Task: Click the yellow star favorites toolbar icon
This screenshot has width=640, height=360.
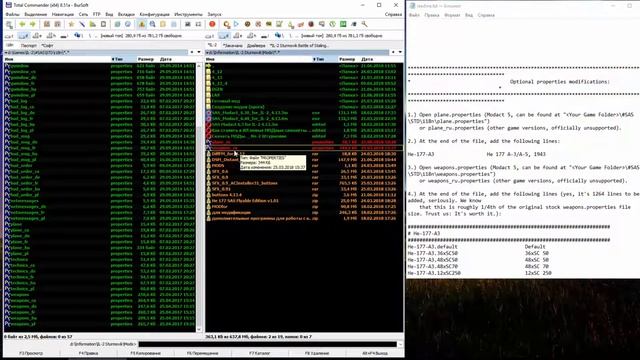Action: pyautogui.click(x=71, y=24)
